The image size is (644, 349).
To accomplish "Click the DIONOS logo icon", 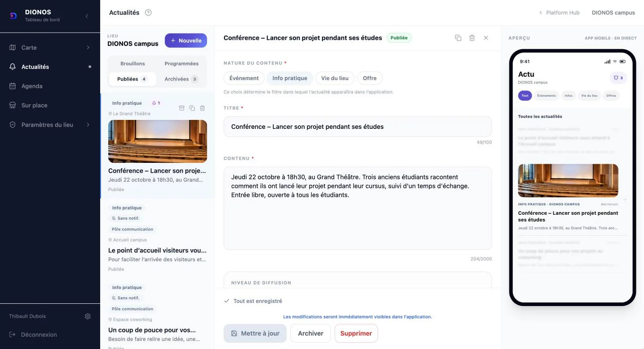I will point(13,16).
